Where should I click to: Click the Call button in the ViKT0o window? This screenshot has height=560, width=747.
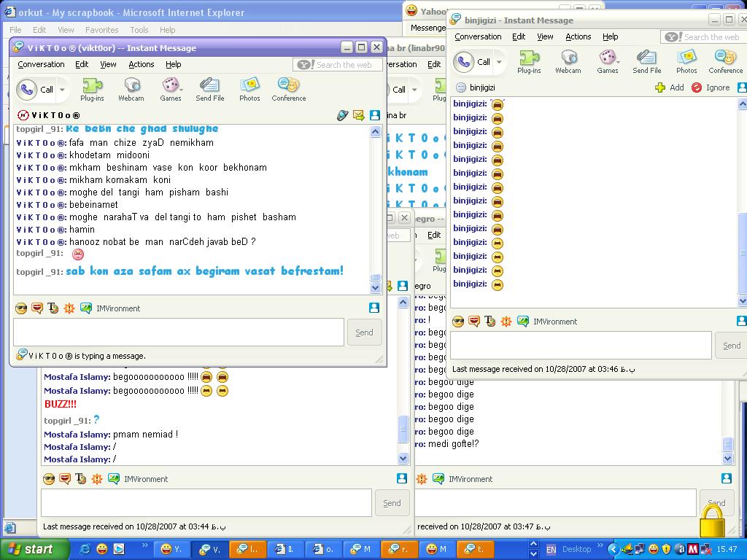(x=36, y=90)
